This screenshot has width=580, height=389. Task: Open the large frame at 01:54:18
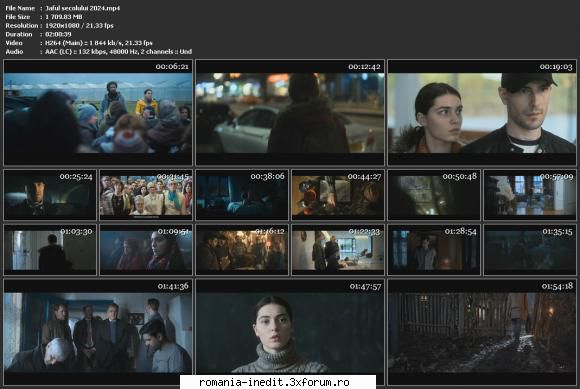482,332
